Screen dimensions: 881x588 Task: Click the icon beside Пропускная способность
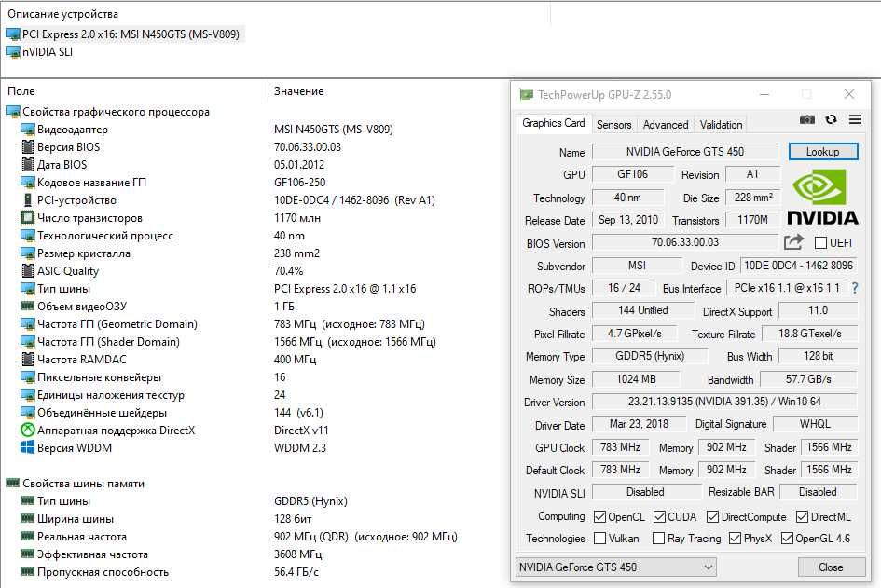(x=28, y=572)
